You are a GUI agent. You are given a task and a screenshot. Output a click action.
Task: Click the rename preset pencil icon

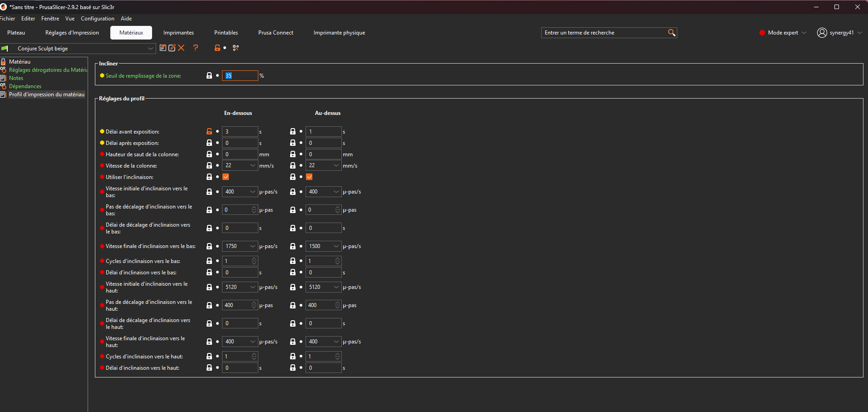[172, 48]
